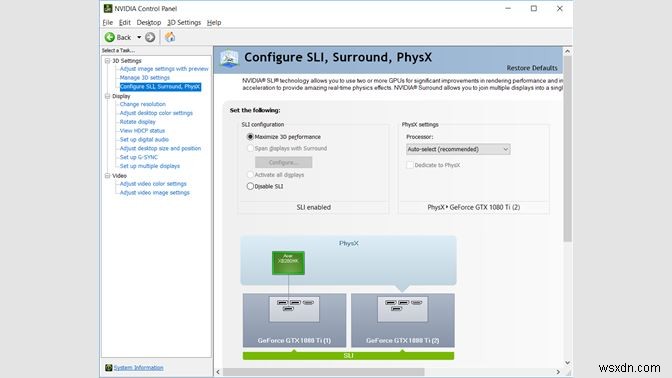Select Span displays with Surround option
This screenshot has height=378, width=672.
pos(250,148)
